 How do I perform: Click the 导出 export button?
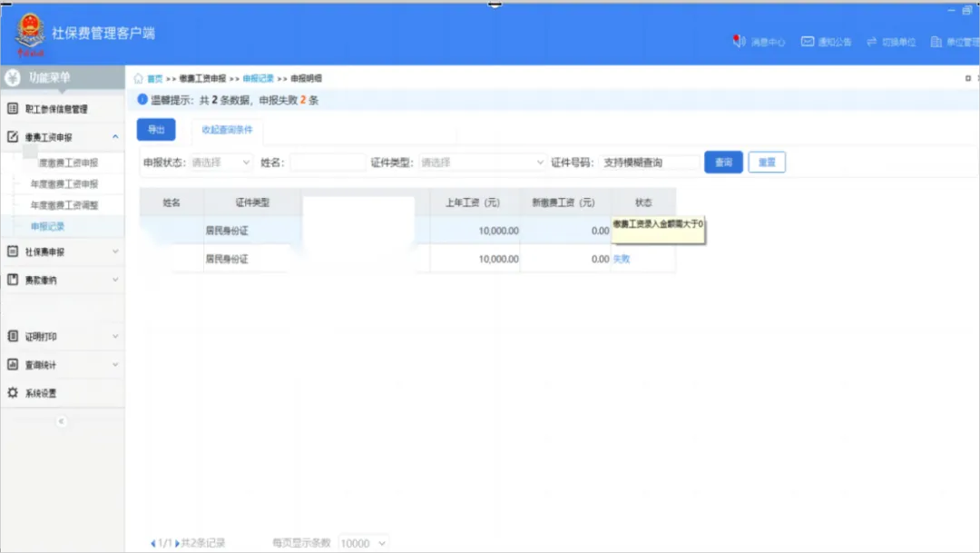coord(156,130)
